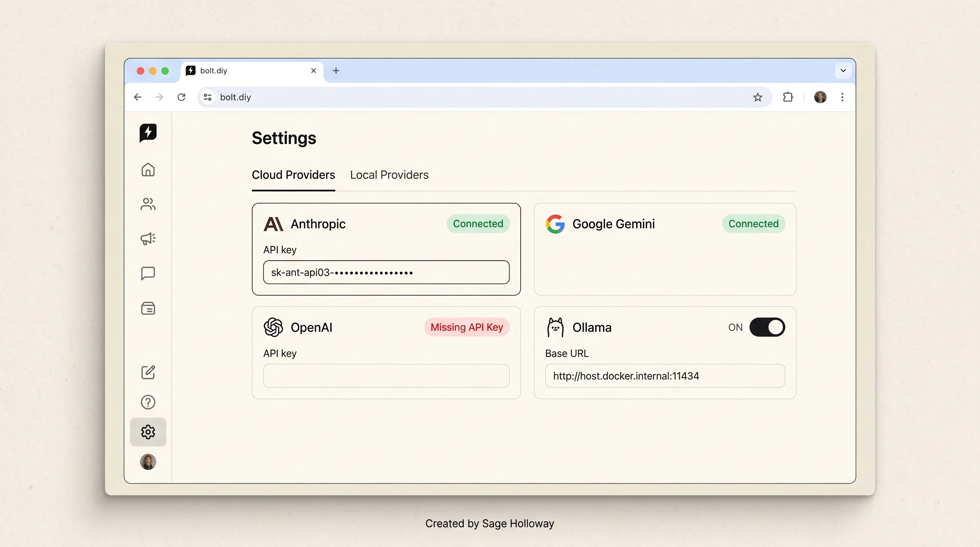Image resolution: width=980 pixels, height=547 pixels.
Task: Click the browser forward arrow
Action: point(160,97)
